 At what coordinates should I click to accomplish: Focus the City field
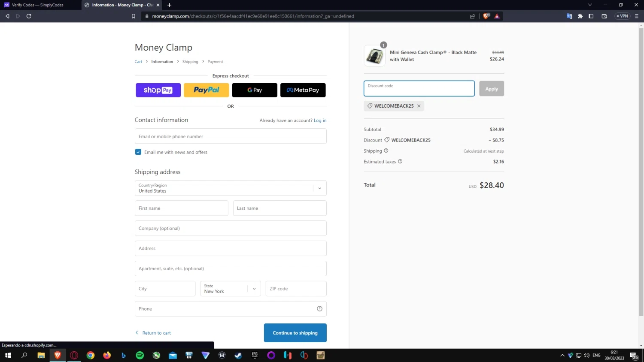click(x=165, y=289)
